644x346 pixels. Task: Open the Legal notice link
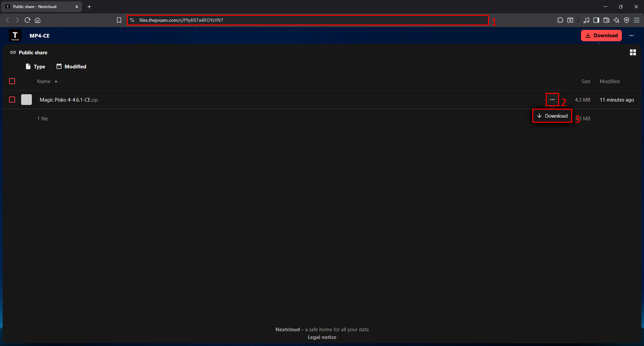point(322,337)
